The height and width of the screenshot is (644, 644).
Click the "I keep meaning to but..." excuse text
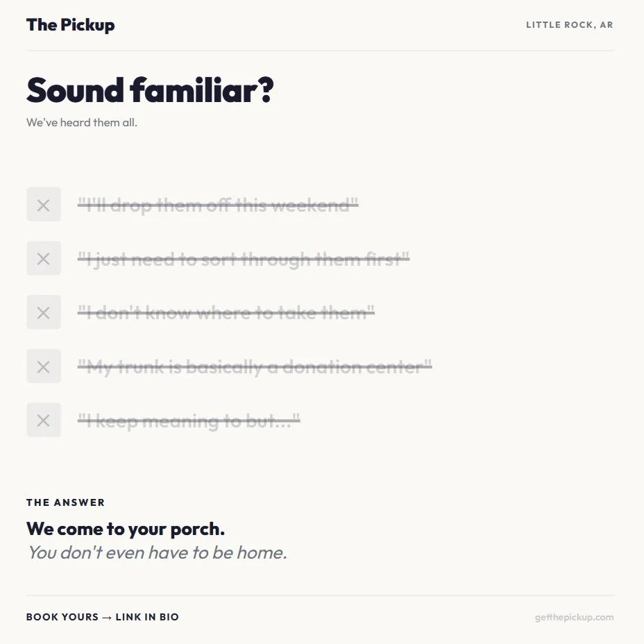189,421
